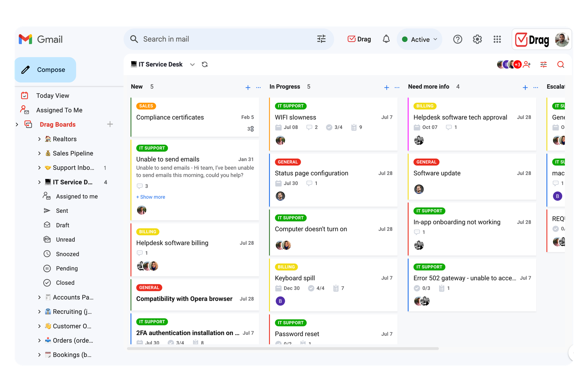Expand the Recruiting board
The height and width of the screenshot is (392, 588).
coord(39,312)
